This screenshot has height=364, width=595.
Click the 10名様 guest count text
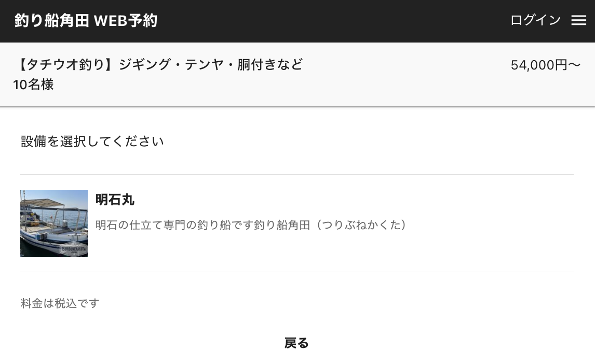click(x=33, y=85)
